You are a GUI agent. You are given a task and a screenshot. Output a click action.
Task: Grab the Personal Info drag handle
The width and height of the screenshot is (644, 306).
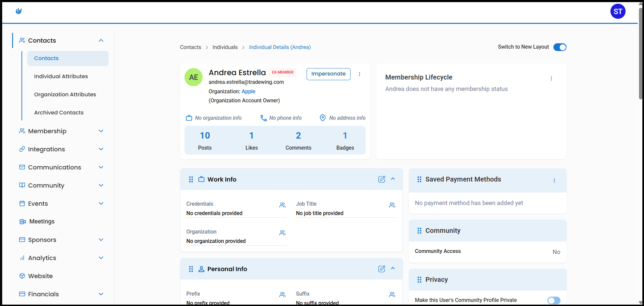tap(191, 269)
